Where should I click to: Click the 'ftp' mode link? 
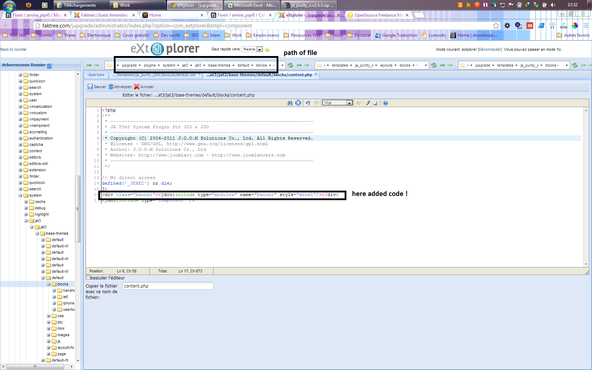tap(559, 49)
